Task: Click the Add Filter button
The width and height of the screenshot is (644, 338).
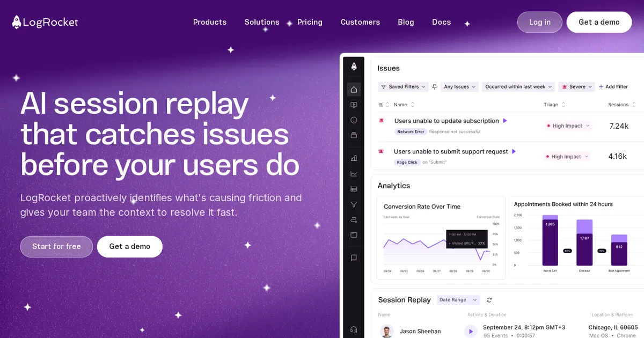Action: tap(613, 86)
